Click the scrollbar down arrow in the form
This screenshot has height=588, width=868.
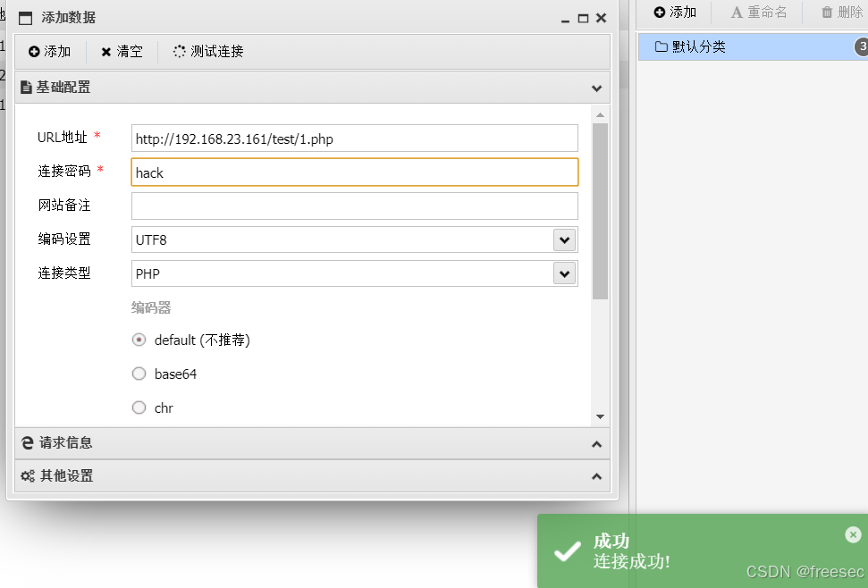(600, 416)
